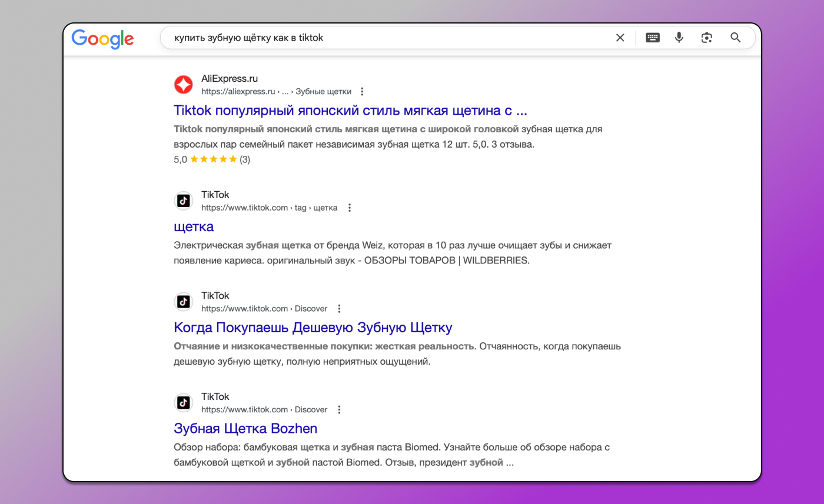Open the three-dot menu on the AliExpress result
824x504 pixels.
click(x=362, y=92)
